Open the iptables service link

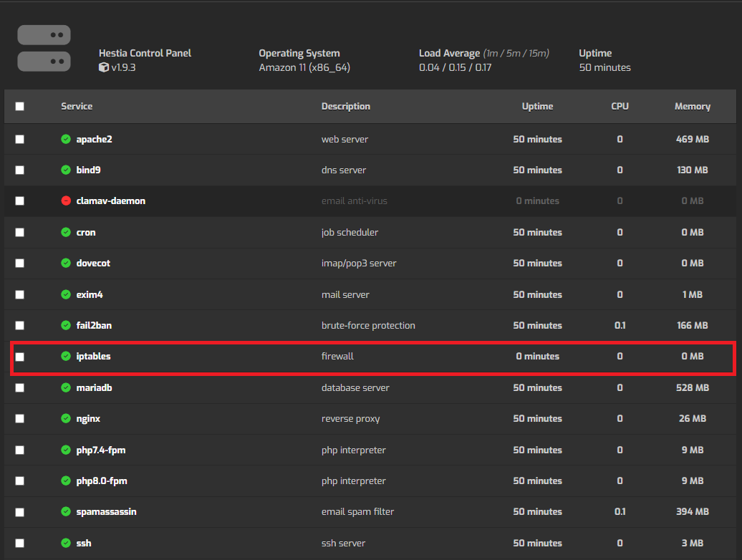point(93,356)
